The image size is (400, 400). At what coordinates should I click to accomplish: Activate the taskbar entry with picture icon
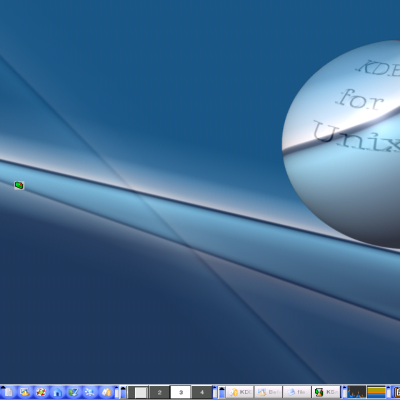click(268, 392)
